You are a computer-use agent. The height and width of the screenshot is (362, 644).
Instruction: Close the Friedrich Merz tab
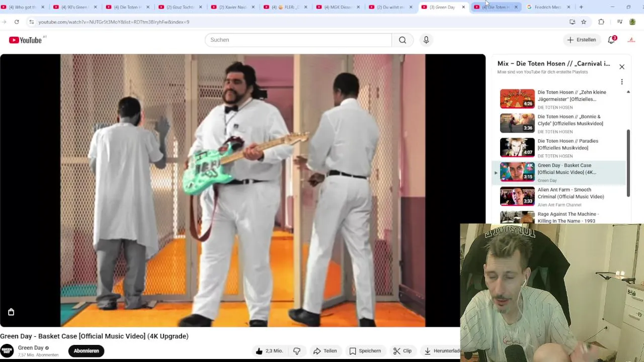569,7
